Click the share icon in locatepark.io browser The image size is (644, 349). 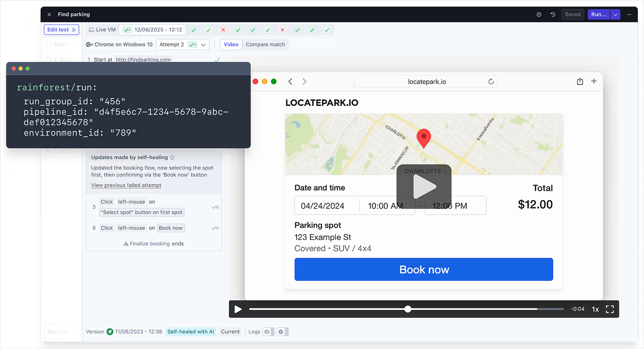pyautogui.click(x=580, y=81)
